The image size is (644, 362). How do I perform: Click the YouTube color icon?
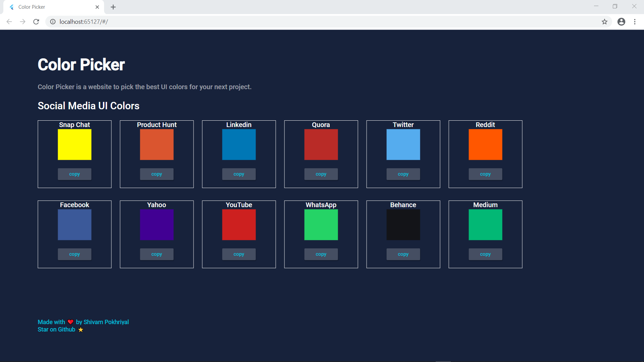coord(239,225)
